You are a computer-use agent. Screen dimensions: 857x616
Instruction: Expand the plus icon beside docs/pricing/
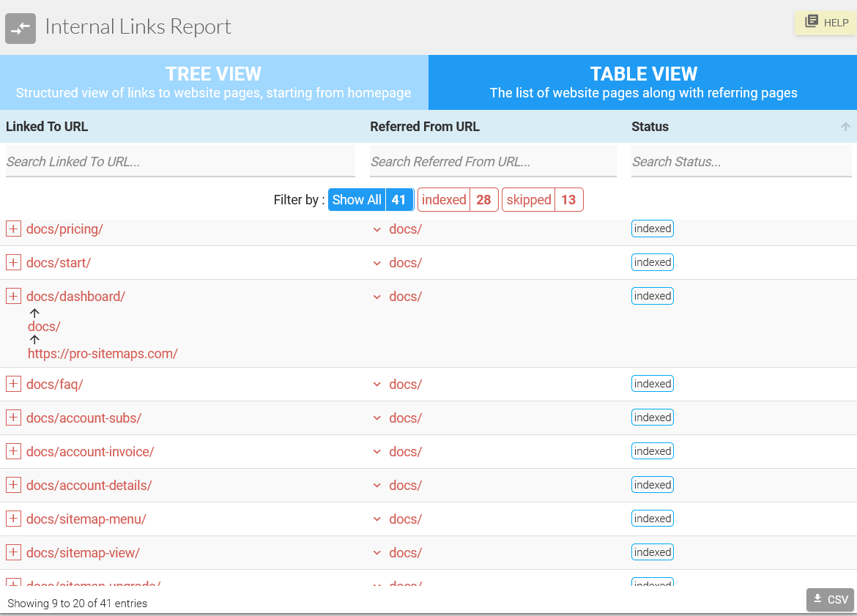pyautogui.click(x=13, y=229)
